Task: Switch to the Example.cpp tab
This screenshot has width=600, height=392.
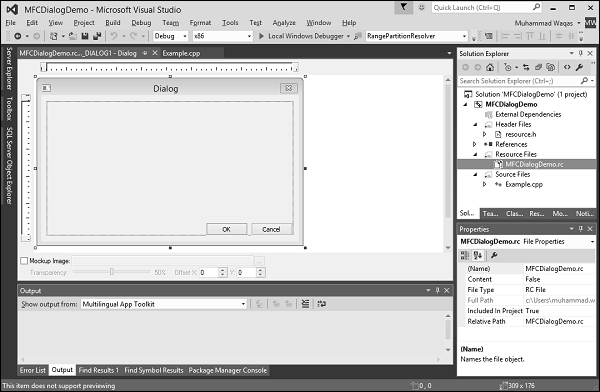Action: tap(181, 53)
